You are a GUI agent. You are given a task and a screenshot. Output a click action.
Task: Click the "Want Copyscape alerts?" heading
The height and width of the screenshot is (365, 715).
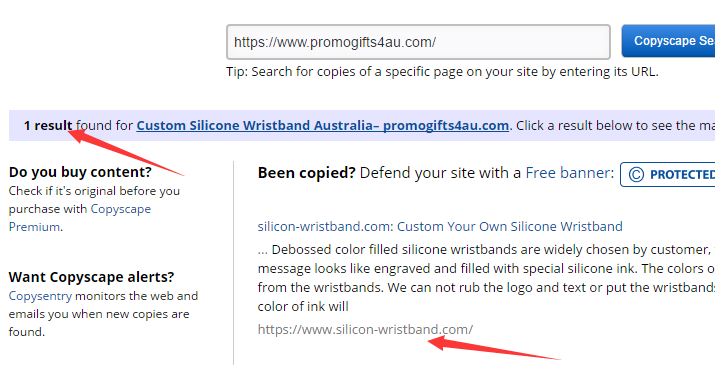click(x=92, y=277)
